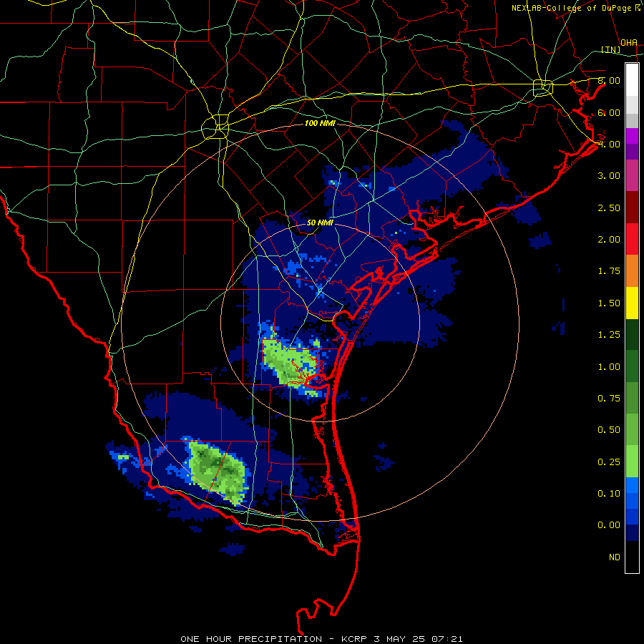Click the ND legend label
Screen dimensions: 644x644
click(x=615, y=557)
